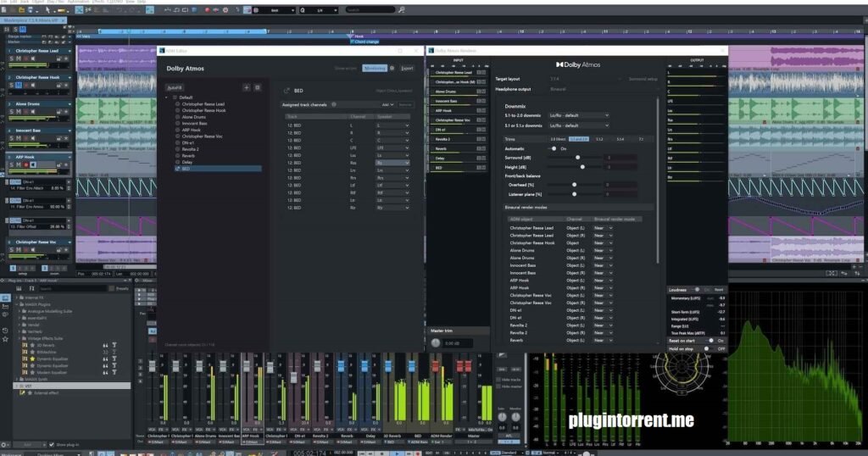Click the AutoFill button in ADM Editor
868x456 pixels.
pos(175,87)
